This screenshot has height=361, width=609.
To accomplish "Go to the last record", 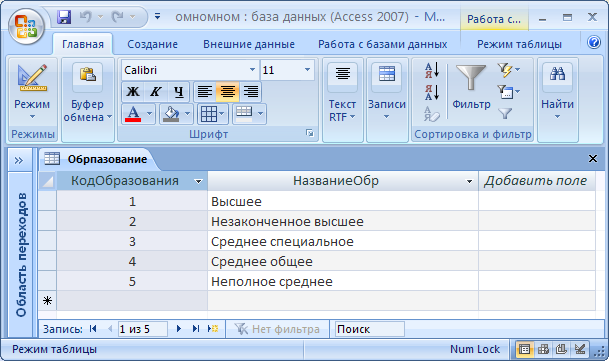I will pos(196,329).
